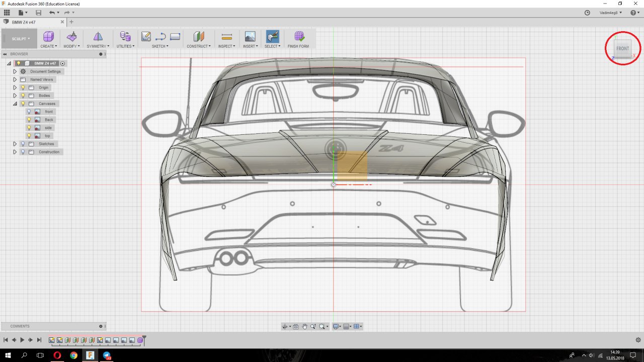Click the Save disk icon
644x362 pixels.
pyautogui.click(x=38, y=13)
